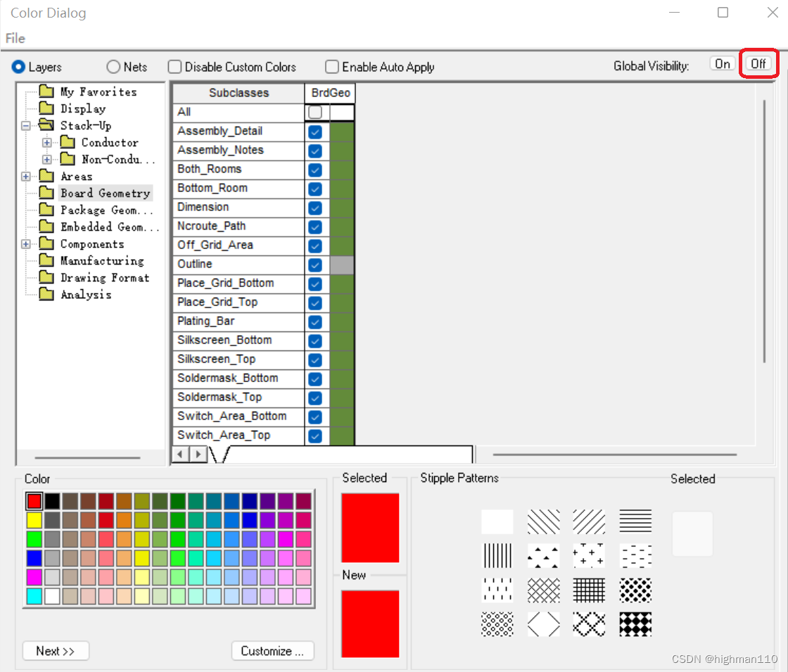Viewport: 788px width, 672px height.
Task: Click the Silkscreen_Bottom green color cell
Action: tap(342, 341)
